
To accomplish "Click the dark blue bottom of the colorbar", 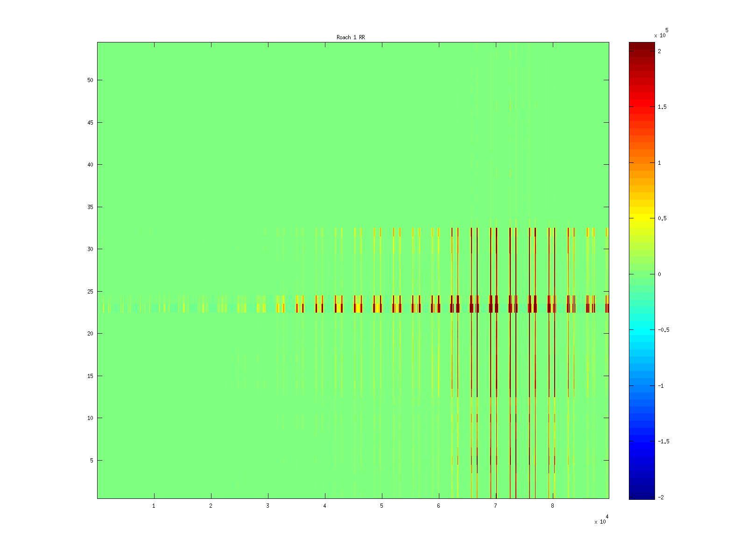I will point(641,495).
